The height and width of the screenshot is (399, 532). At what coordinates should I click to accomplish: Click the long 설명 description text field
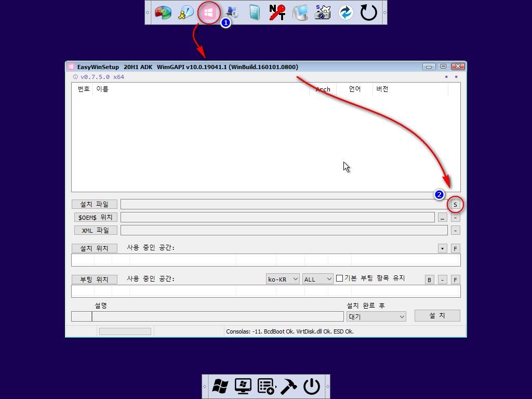[218, 316]
